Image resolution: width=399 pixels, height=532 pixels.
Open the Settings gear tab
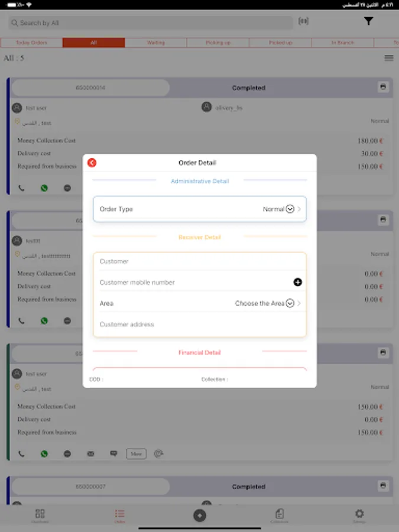coord(359,516)
